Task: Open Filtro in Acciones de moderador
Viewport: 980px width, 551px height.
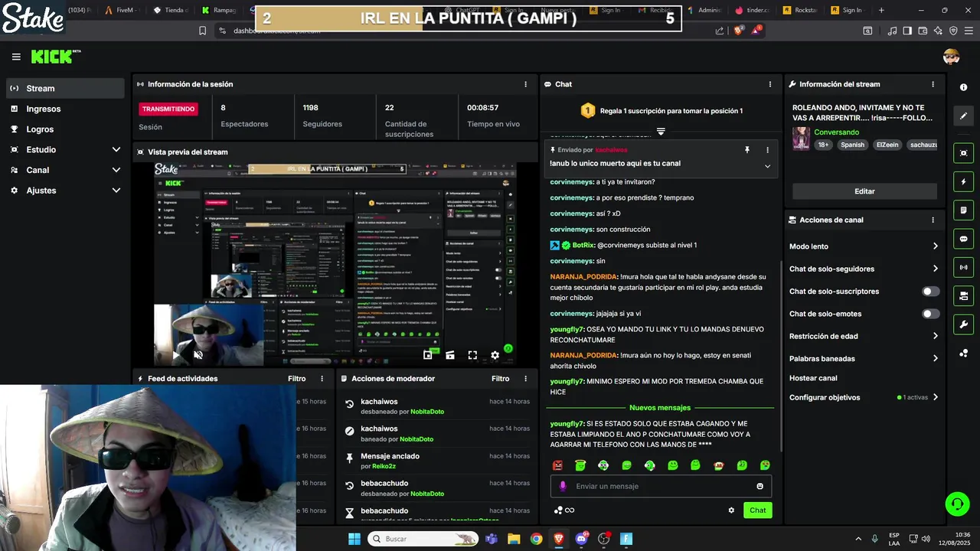Action: click(500, 379)
